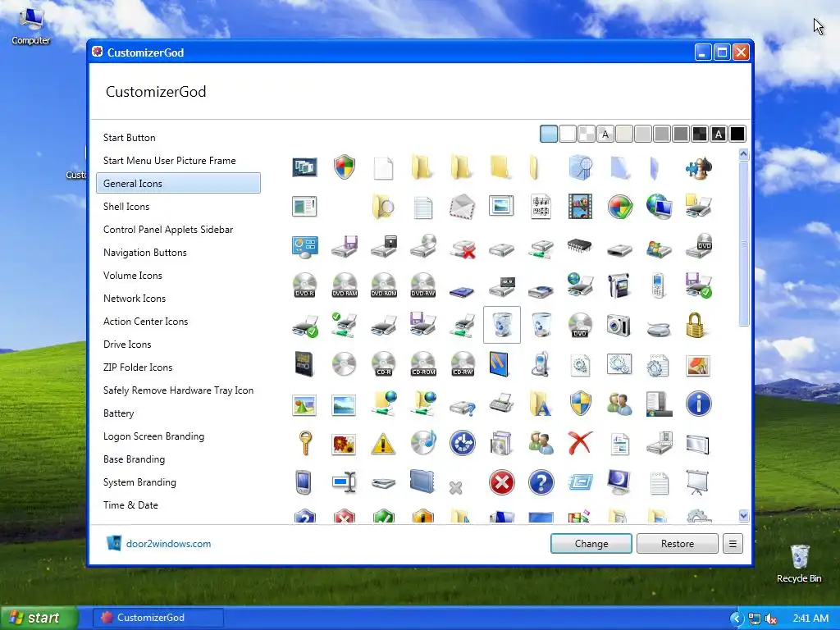The height and width of the screenshot is (630, 840).
Task: Click the CustomizerGod taskbar button
Action: click(158, 618)
